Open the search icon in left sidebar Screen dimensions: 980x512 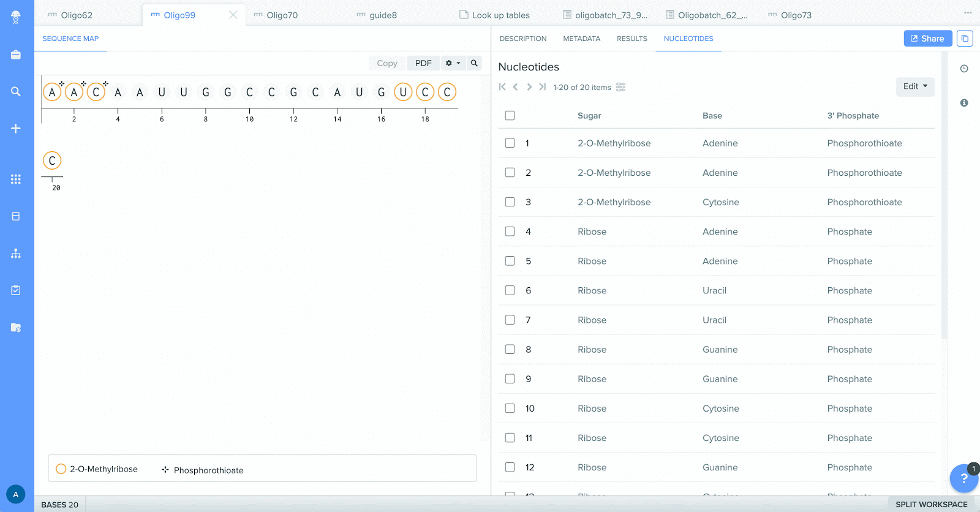point(16,92)
